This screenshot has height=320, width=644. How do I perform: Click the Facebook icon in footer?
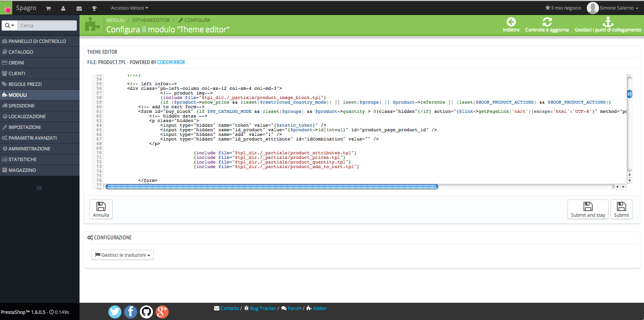pyautogui.click(x=130, y=312)
